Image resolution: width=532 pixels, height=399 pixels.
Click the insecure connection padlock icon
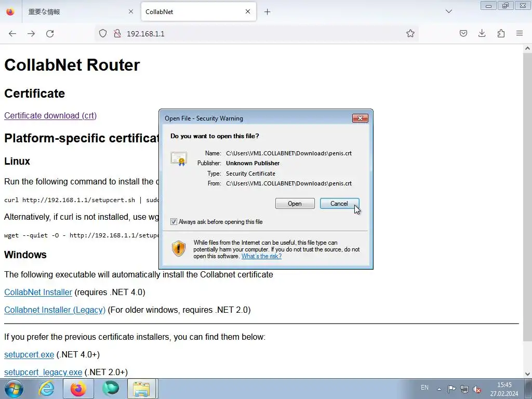(x=117, y=33)
